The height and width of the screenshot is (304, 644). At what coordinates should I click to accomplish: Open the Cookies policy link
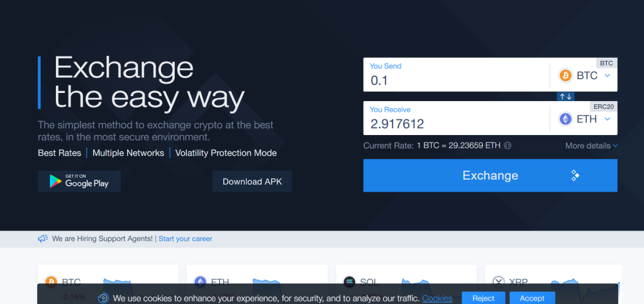[x=436, y=298]
